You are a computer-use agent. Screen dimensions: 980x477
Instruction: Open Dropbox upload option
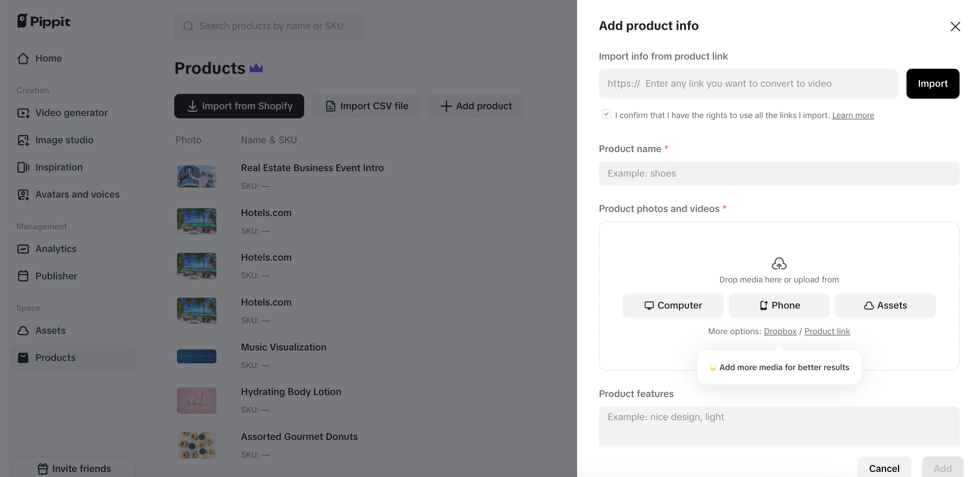click(780, 331)
